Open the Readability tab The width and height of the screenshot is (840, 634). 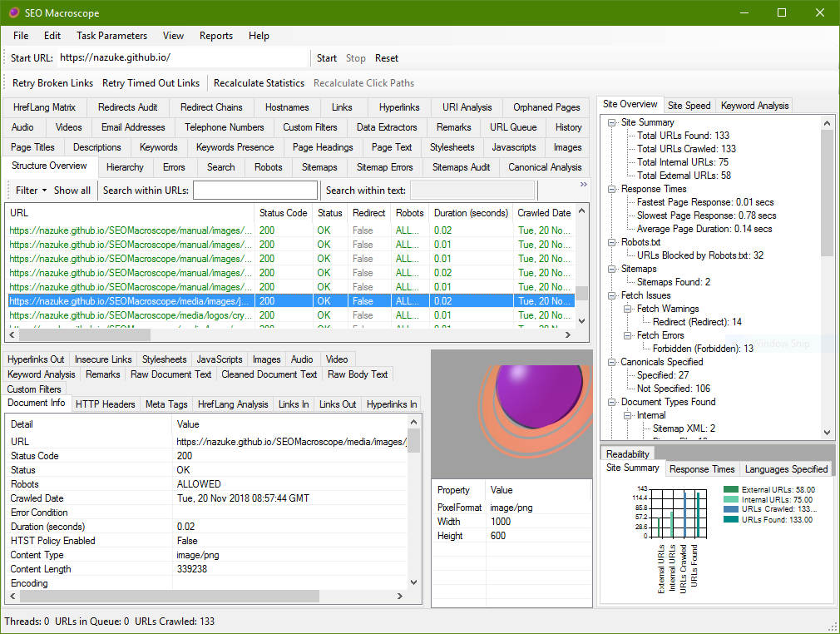627,454
